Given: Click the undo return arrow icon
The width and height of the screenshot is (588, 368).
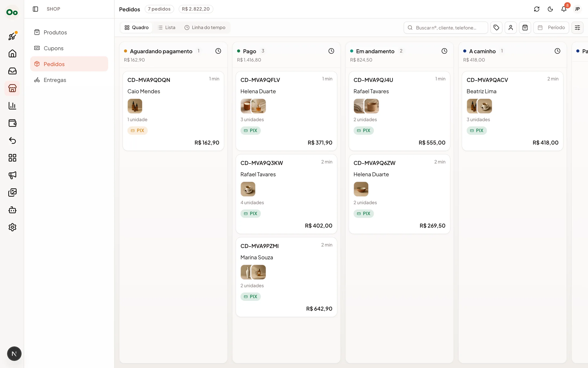Looking at the screenshot, I should 12,141.
